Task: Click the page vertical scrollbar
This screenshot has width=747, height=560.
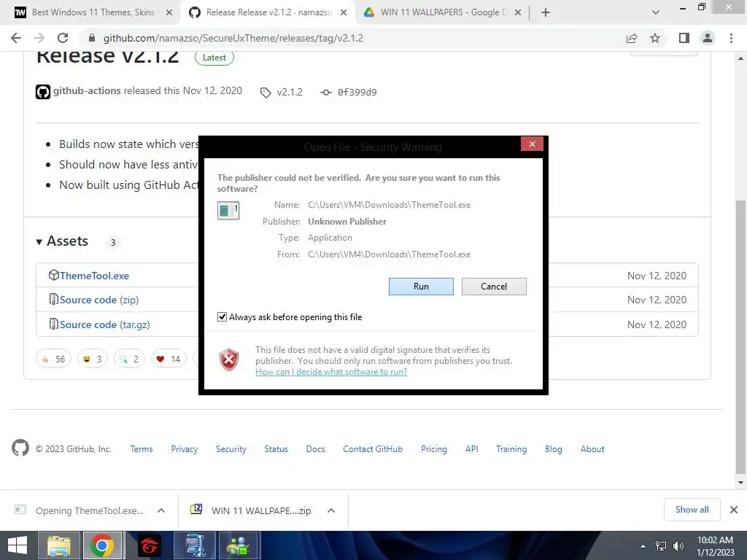Action: pos(740,337)
